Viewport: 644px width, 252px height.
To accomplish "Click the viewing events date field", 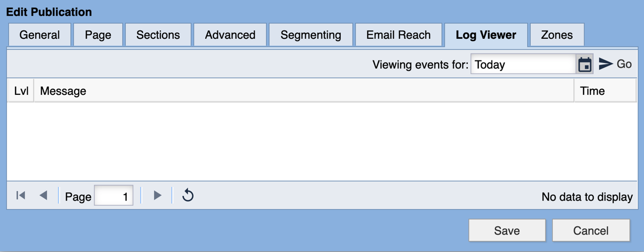I will pos(523,65).
